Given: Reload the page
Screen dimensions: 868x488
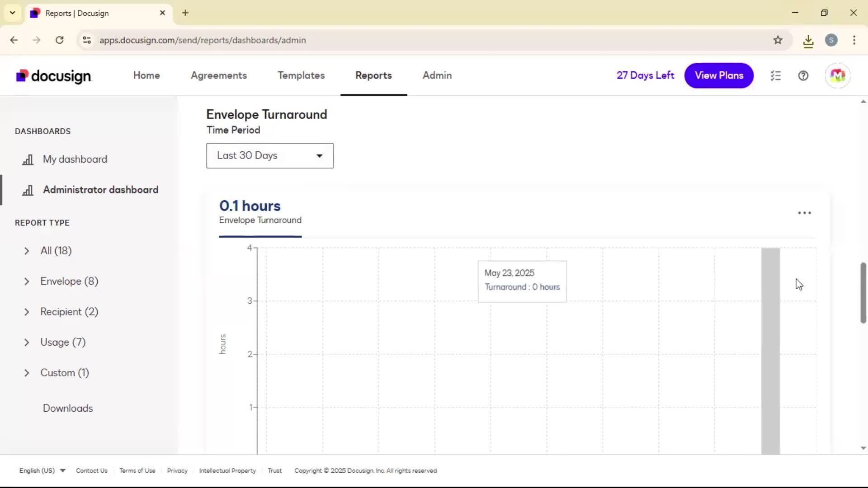Looking at the screenshot, I should pos(59,40).
